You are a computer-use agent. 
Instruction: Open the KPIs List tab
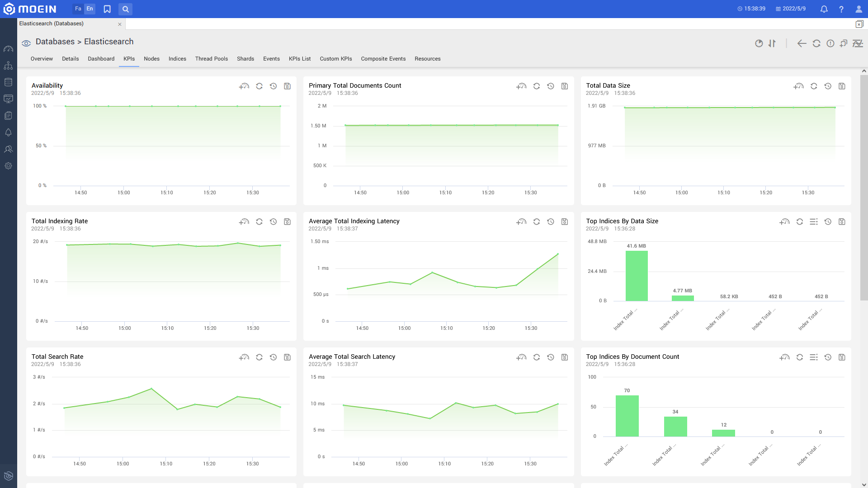coord(300,59)
